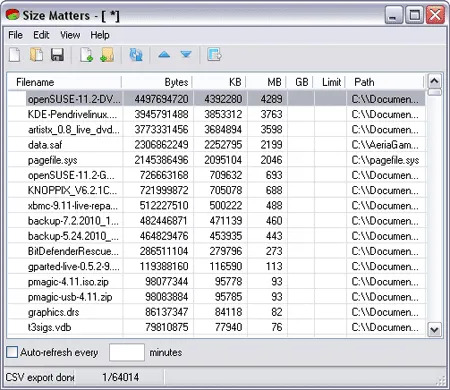Select the openSUSE-11.2-G... file row
The width and height of the screenshot is (450, 390).
coord(216,175)
